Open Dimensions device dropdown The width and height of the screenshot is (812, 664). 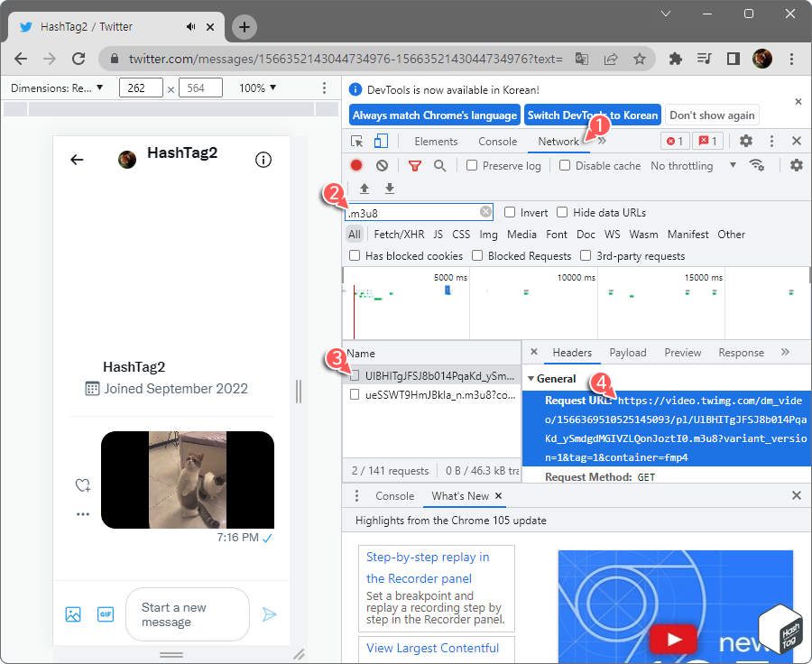click(x=57, y=88)
